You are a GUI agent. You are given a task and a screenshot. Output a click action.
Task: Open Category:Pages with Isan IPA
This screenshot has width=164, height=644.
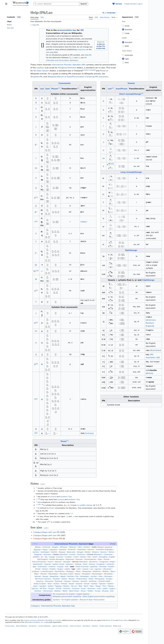tap(46, 536)
